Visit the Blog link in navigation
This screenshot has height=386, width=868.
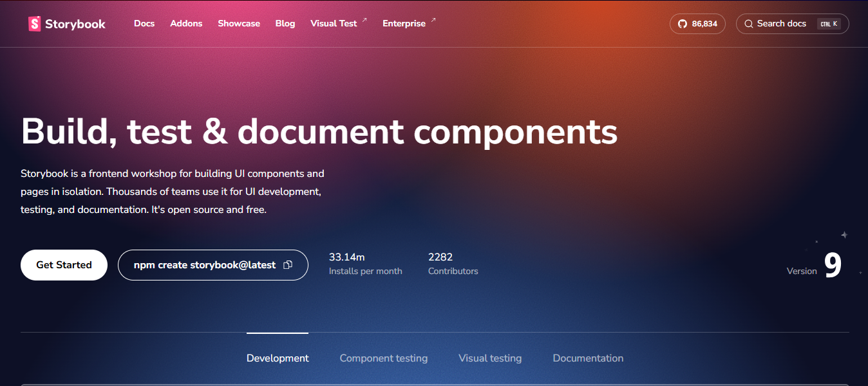[285, 24]
